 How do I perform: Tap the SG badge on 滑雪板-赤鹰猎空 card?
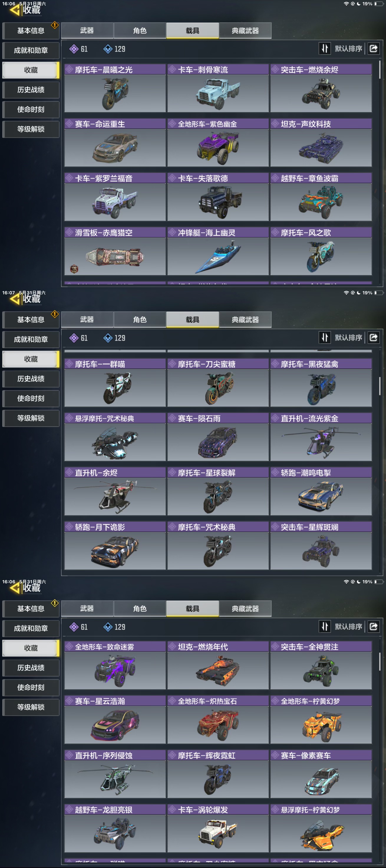coord(74,269)
